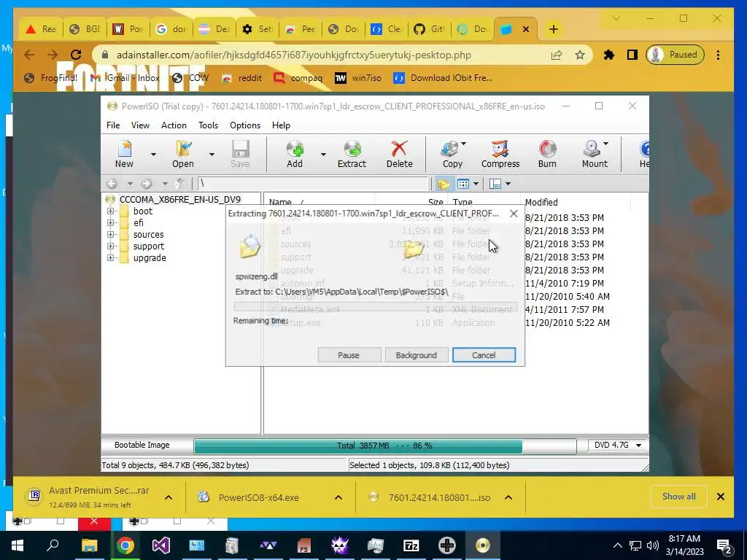747x560 pixels.
Task: Open the dropdown arrow next to New
Action: [x=153, y=155]
